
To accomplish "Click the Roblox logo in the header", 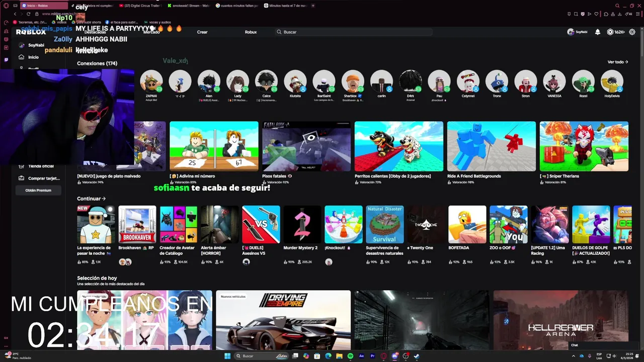I will pos(31,32).
